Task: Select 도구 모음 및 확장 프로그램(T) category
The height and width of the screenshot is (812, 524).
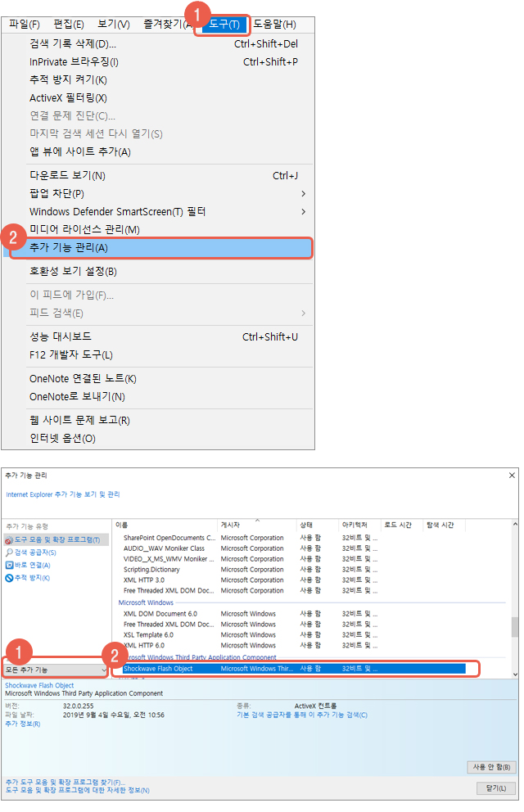Action: click(56, 539)
